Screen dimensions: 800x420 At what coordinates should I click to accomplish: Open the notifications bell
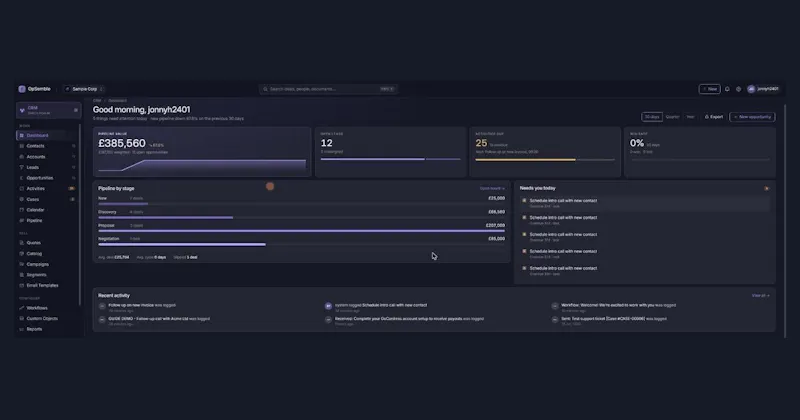(727, 89)
